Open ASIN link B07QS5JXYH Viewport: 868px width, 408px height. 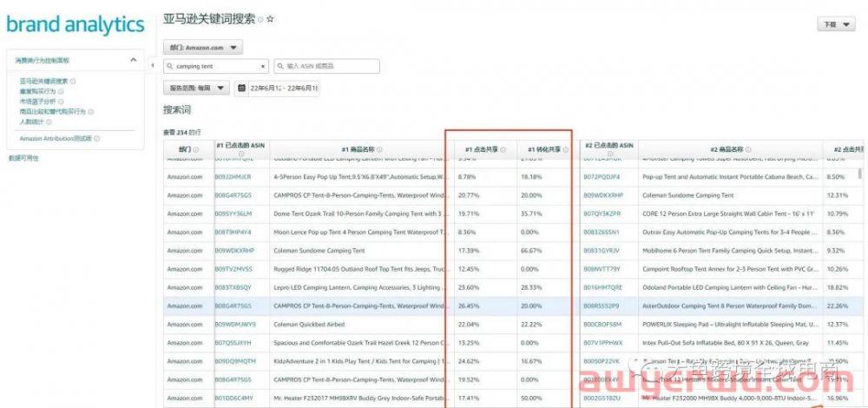233,343
